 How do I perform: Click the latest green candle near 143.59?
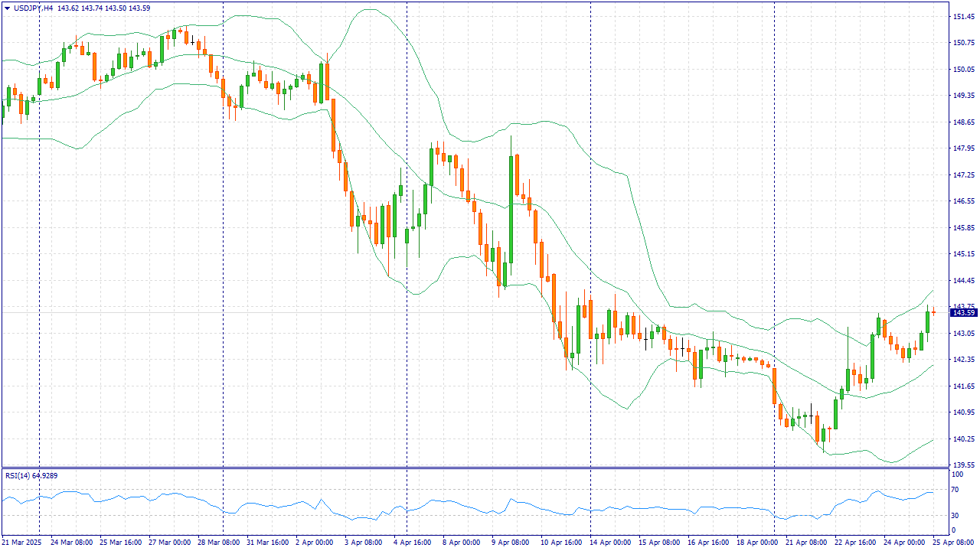pyautogui.click(x=927, y=322)
